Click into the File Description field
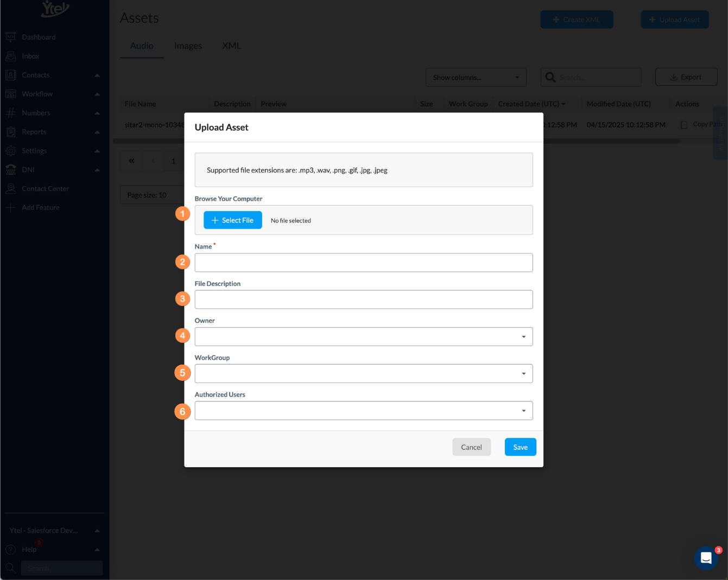Screen dimensions: 728x580 coord(364,299)
